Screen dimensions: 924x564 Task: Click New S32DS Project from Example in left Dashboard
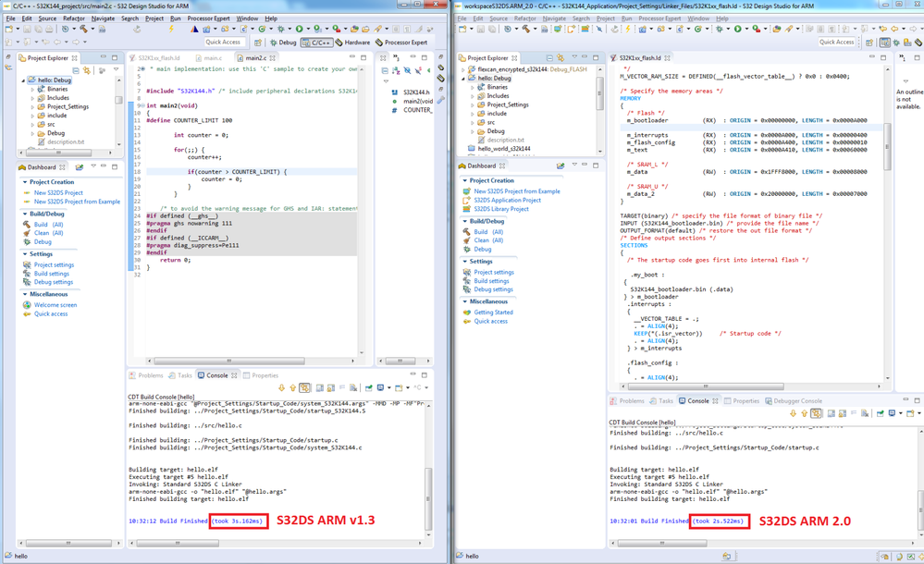pos(77,202)
